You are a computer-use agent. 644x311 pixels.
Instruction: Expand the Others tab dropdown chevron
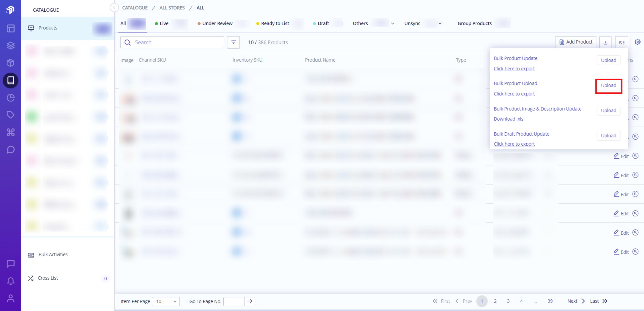392,23
